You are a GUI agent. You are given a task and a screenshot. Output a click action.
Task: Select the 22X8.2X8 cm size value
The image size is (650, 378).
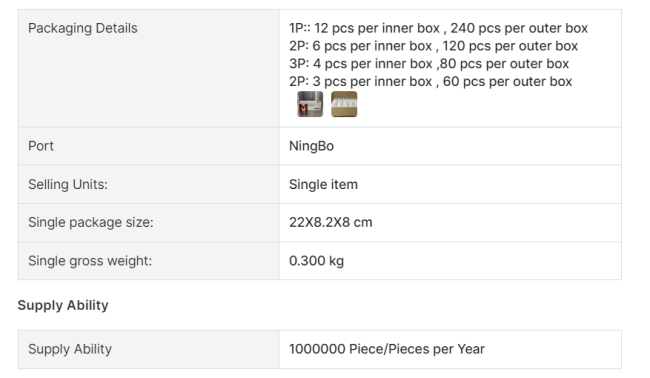pos(330,223)
